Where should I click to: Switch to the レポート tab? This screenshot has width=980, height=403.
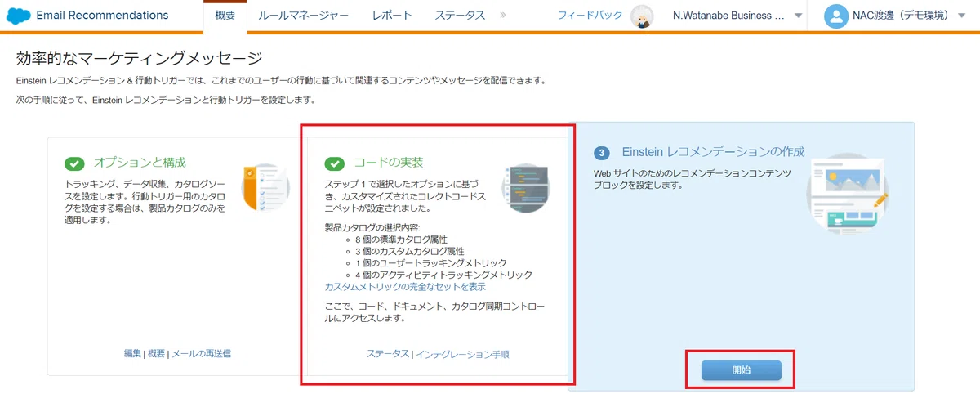tap(392, 16)
